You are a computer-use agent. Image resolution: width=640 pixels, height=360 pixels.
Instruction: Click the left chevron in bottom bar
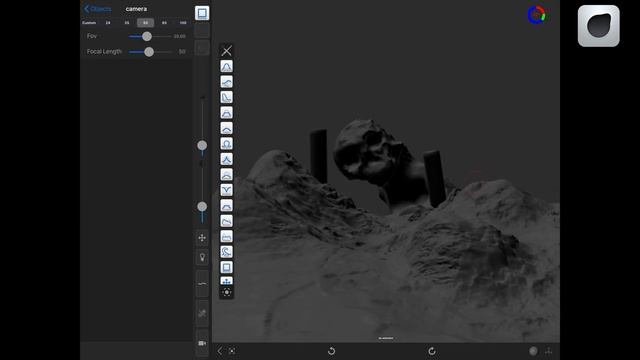(220, 351)
